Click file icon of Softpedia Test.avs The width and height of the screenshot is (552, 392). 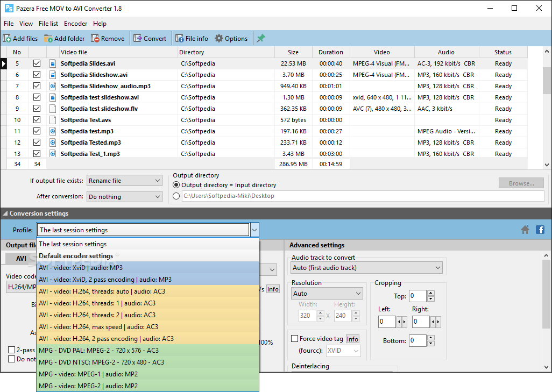53,120
